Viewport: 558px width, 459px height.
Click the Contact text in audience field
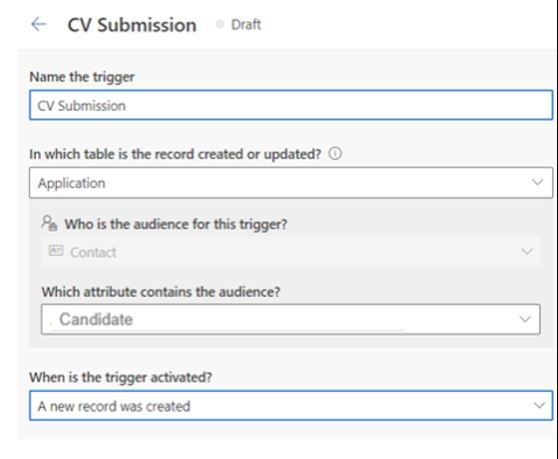click(93, 252)
